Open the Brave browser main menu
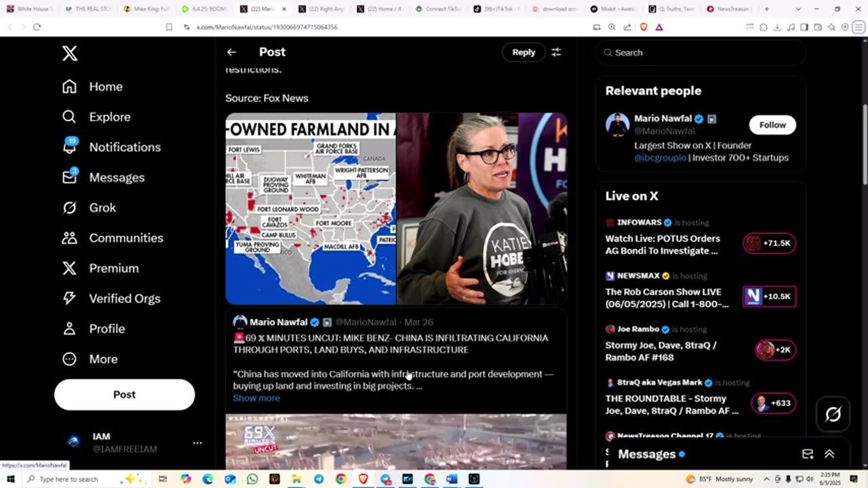 (x=859, y=27)
